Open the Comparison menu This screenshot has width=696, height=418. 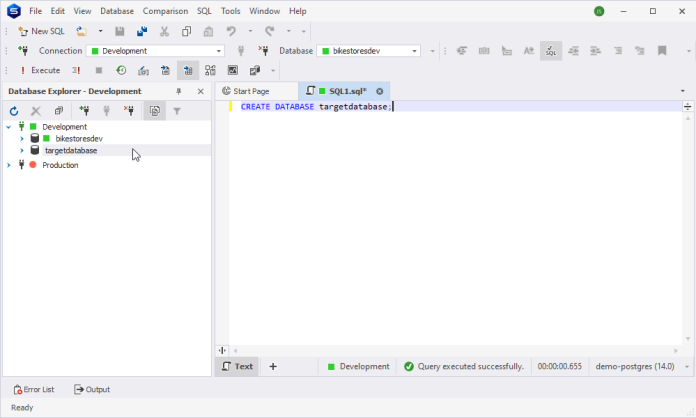coord(165,11)
